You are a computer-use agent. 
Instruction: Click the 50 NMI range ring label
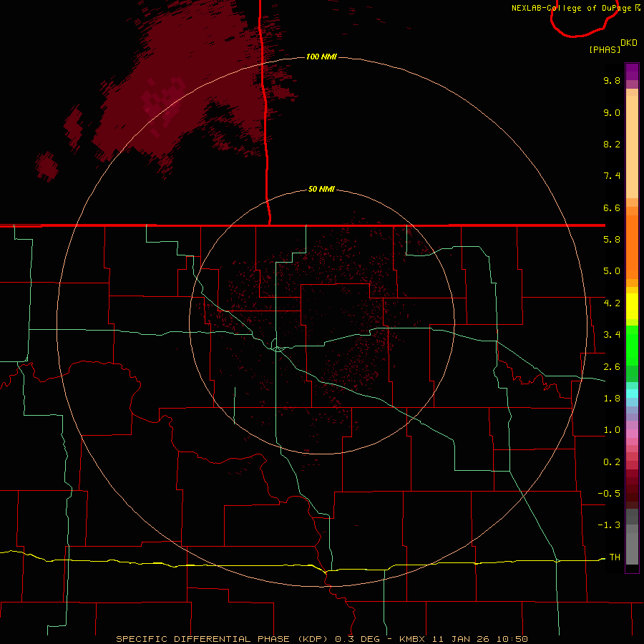tap(321, 189)
